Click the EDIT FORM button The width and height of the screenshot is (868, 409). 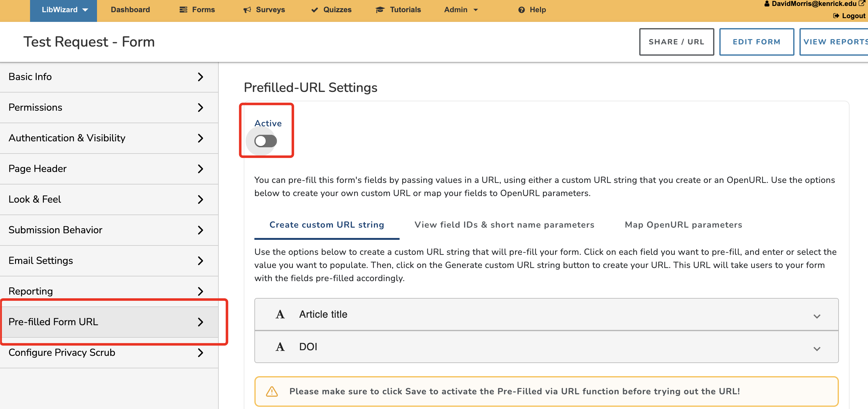click(757, 42)
